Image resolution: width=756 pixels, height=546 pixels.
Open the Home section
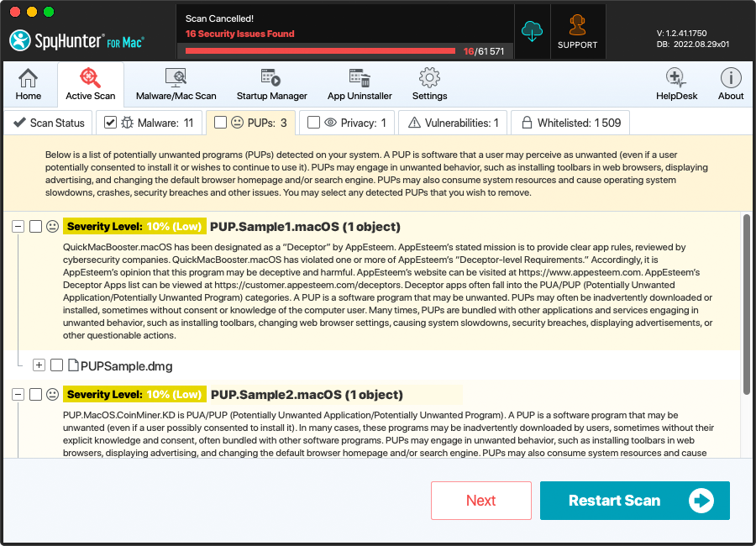[28, 85]
